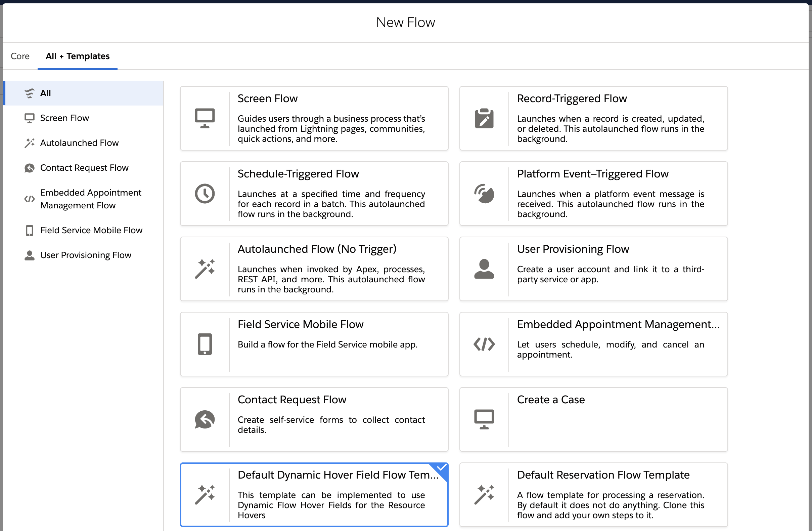The width and height of the screenshot is (812, 531).
Task: Select the Record-Triggered Flow clipboard icon
Action: pyautogui.click(x=484, y=118)
